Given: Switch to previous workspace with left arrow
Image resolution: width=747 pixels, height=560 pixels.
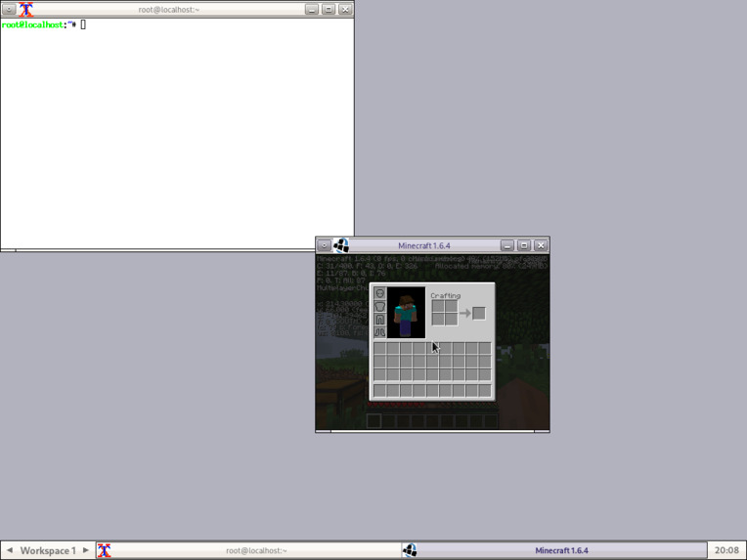Looking at the screenshot, I should tap(9, 550).
